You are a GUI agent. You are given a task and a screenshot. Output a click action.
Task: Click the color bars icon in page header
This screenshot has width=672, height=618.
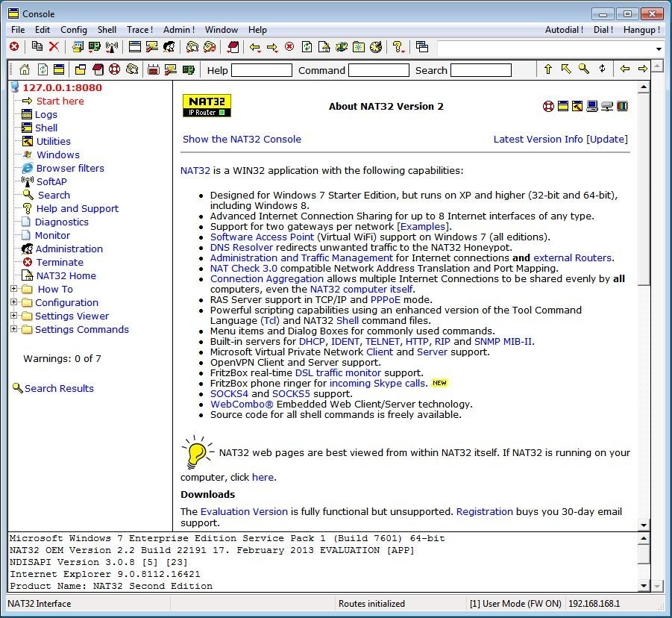point(622,107)
